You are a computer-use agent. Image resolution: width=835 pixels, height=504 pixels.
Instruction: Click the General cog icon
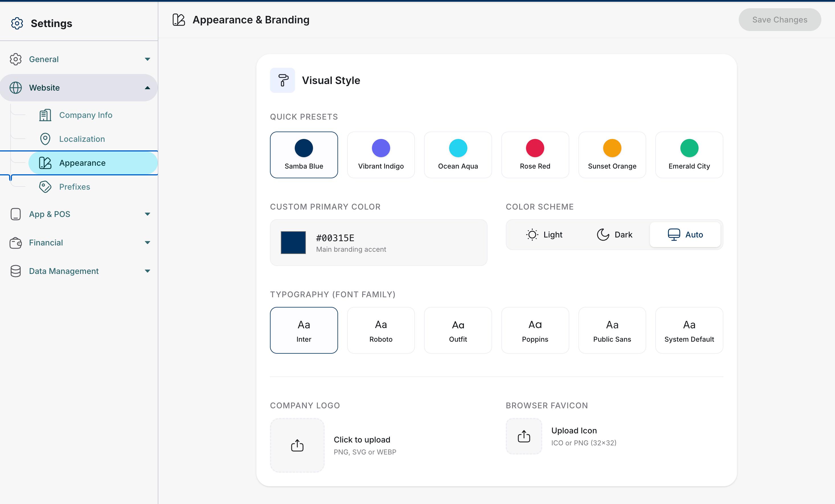coord(16,59)
